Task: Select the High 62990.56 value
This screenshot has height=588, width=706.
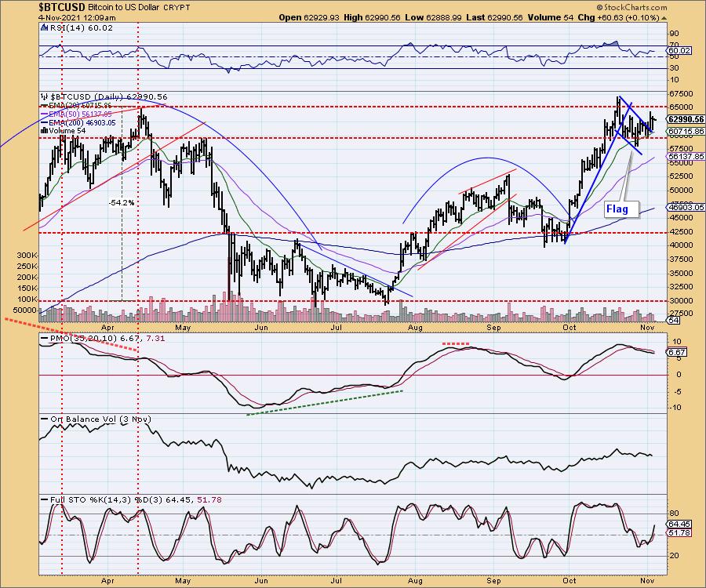Action: (372, 17)
